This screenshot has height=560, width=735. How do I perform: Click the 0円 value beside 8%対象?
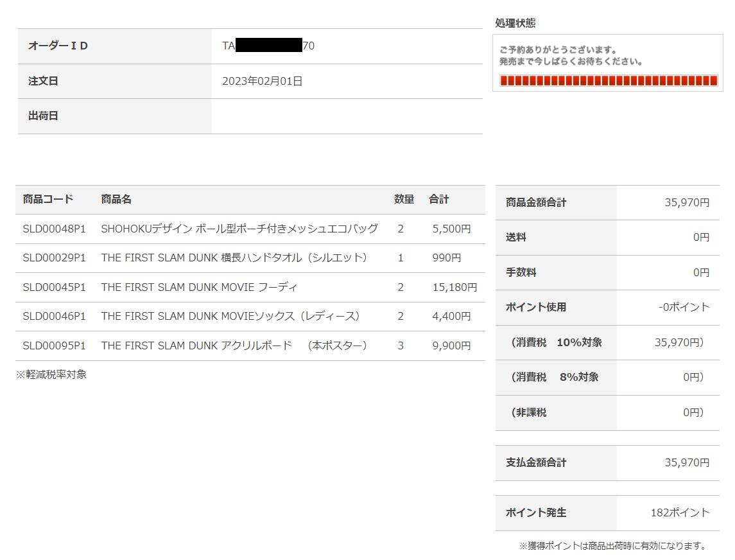(693, 377)
